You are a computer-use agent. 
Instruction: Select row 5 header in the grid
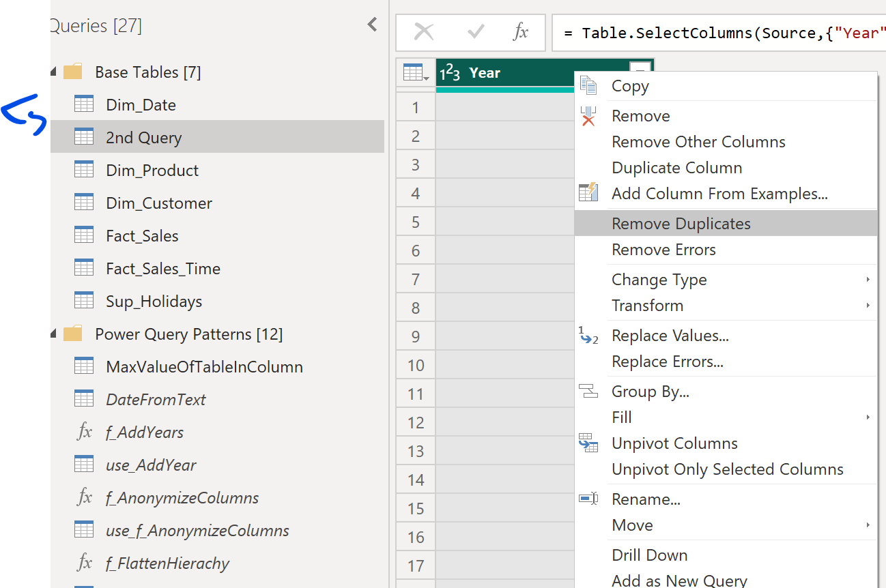pos(416,222)
